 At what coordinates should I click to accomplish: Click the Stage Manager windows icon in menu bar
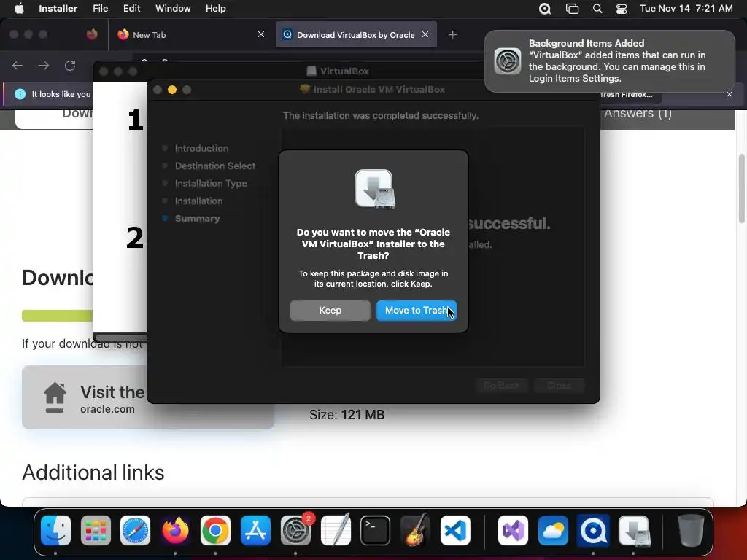[572, 9]
